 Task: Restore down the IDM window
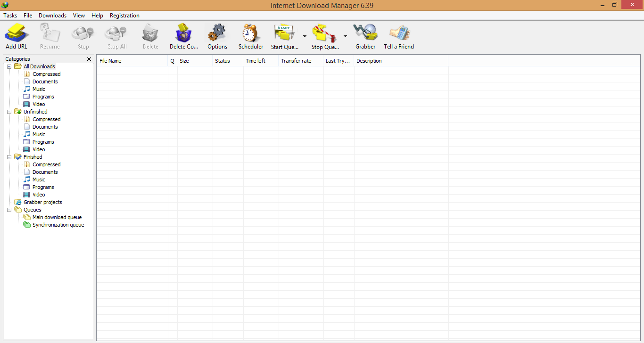coord(615,5)
